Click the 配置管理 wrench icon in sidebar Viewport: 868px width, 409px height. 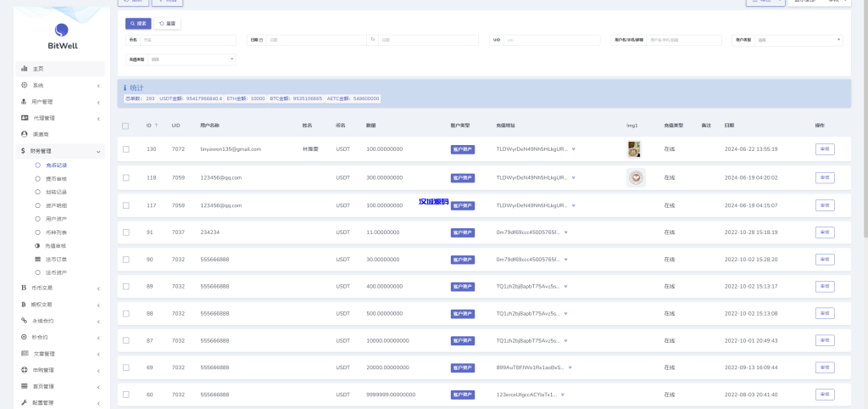pyautogui.click(x=25, y=402)
